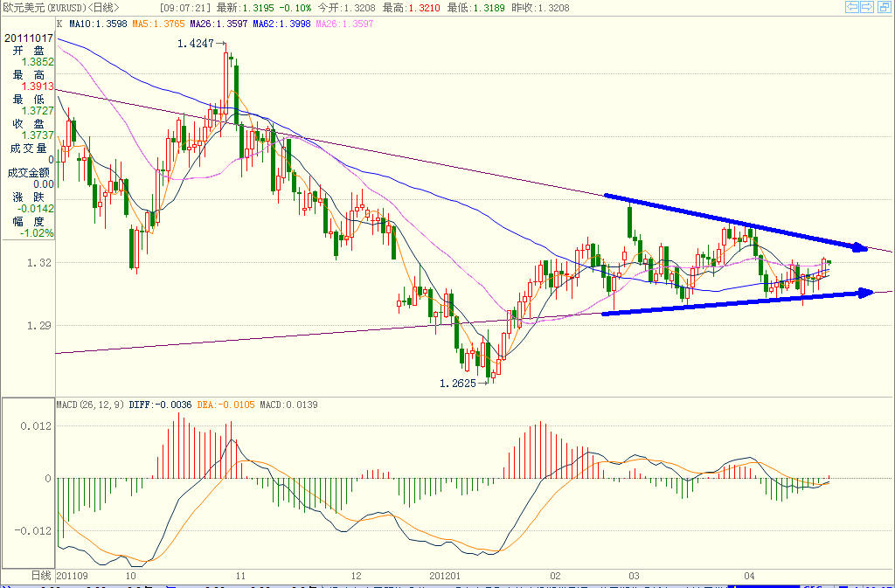This screenshot has height=588, width=895.
Task: Click the 开盘 value 1.3852
Action: (x=38, y=61)
